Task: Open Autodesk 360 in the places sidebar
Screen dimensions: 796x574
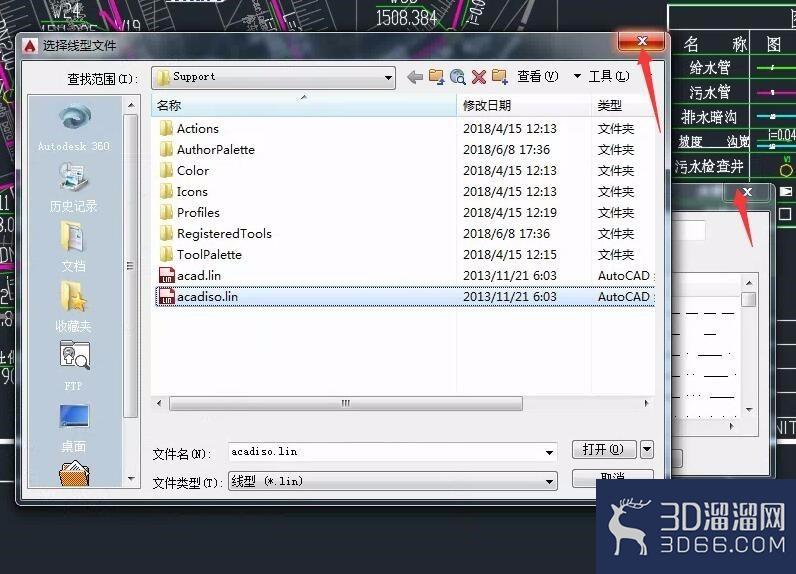Action: [74, 127]
